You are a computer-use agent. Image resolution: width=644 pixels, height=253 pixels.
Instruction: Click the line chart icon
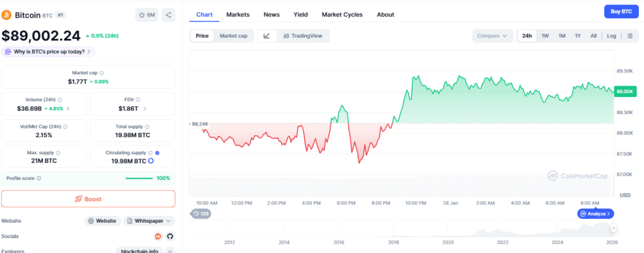coord(267,36)
